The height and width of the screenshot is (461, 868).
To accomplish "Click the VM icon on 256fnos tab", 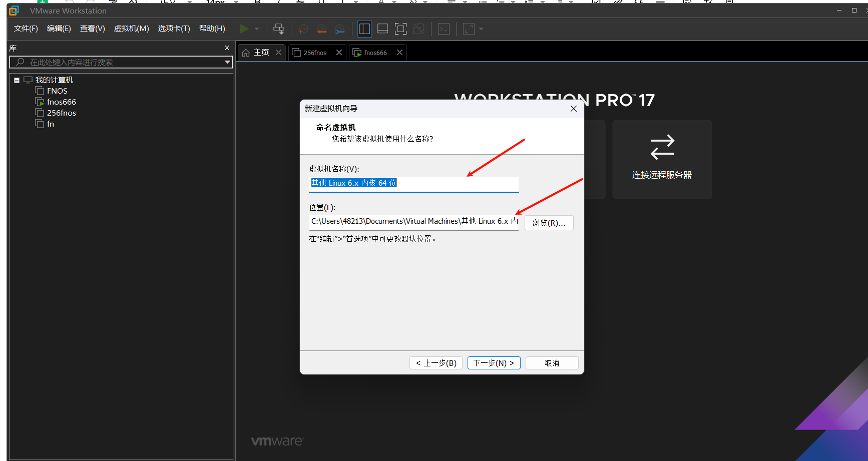I will point(296,53).
